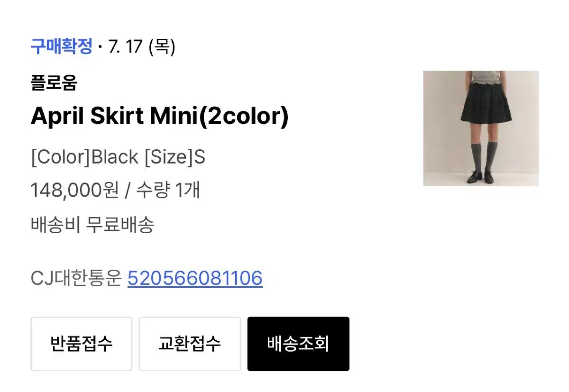Open the April Skirt product thumbnail
This screenshot has width=569, height=392.
coord(481,128)
